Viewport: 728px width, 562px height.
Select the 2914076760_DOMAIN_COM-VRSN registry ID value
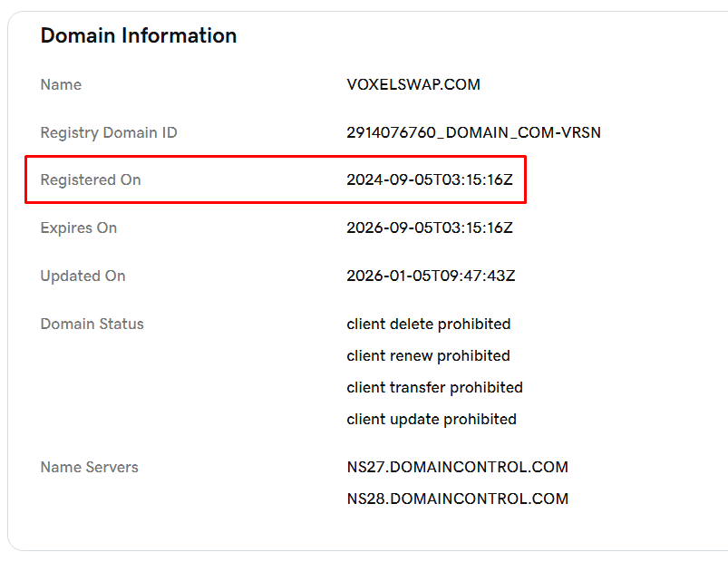tap(473, 133)
